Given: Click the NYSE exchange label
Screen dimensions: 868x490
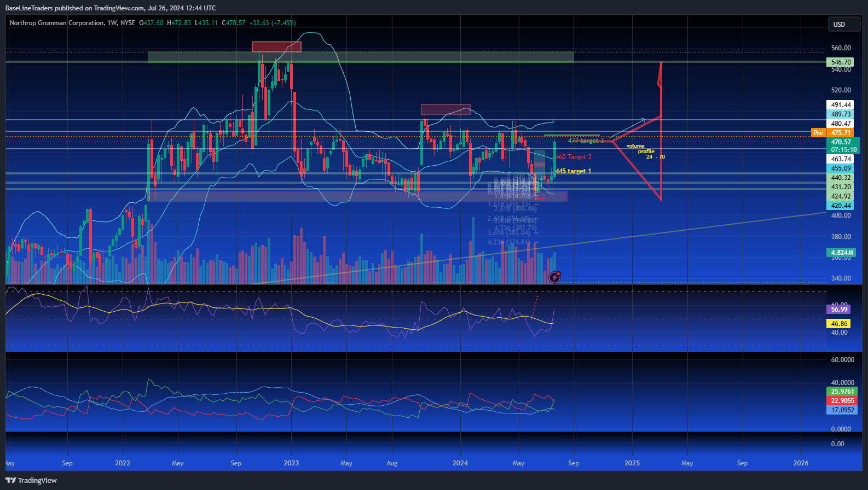Looking at the screenshot, I should 128,23.
